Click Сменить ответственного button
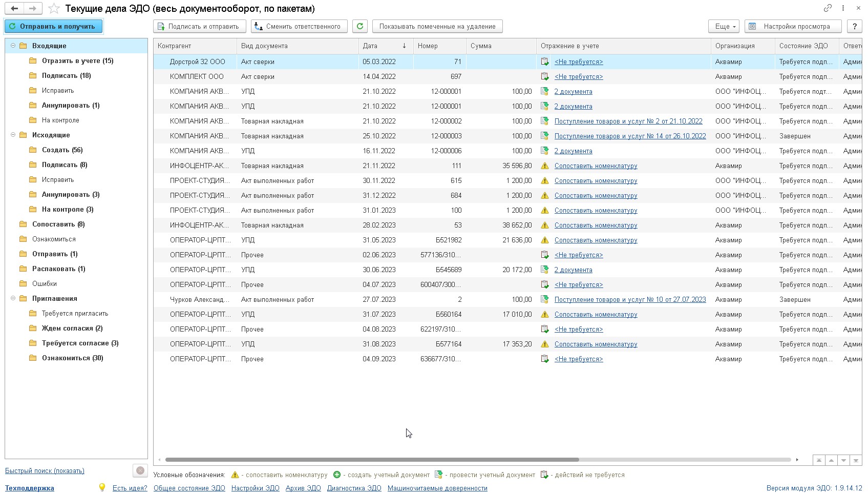The height and width of the screenshot is (493, 868). tap(299, 26)
